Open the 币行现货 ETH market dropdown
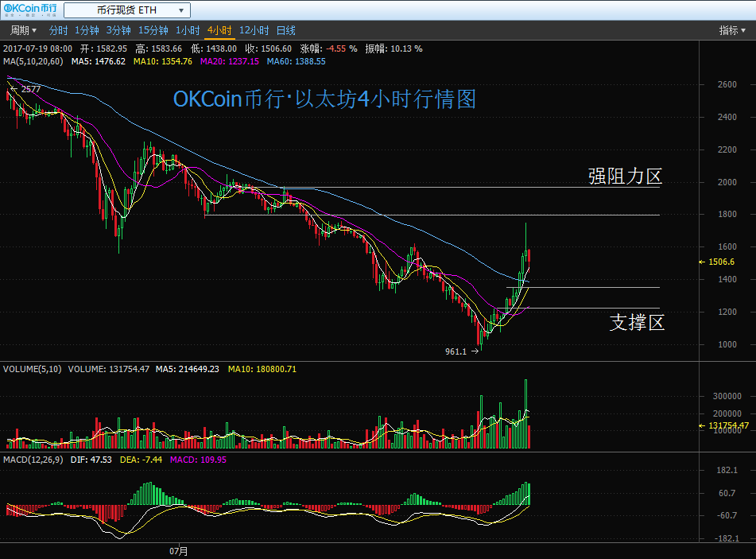 (x=126, y=10)
